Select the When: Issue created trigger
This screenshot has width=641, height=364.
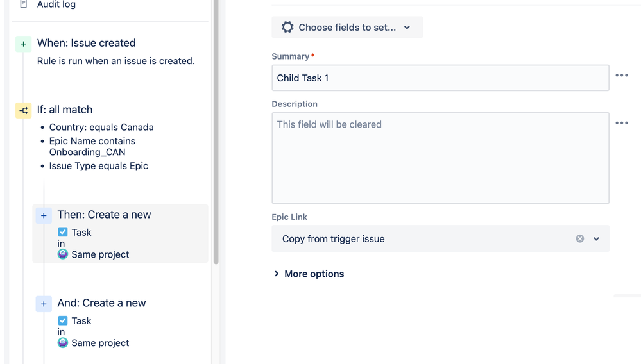87,44
